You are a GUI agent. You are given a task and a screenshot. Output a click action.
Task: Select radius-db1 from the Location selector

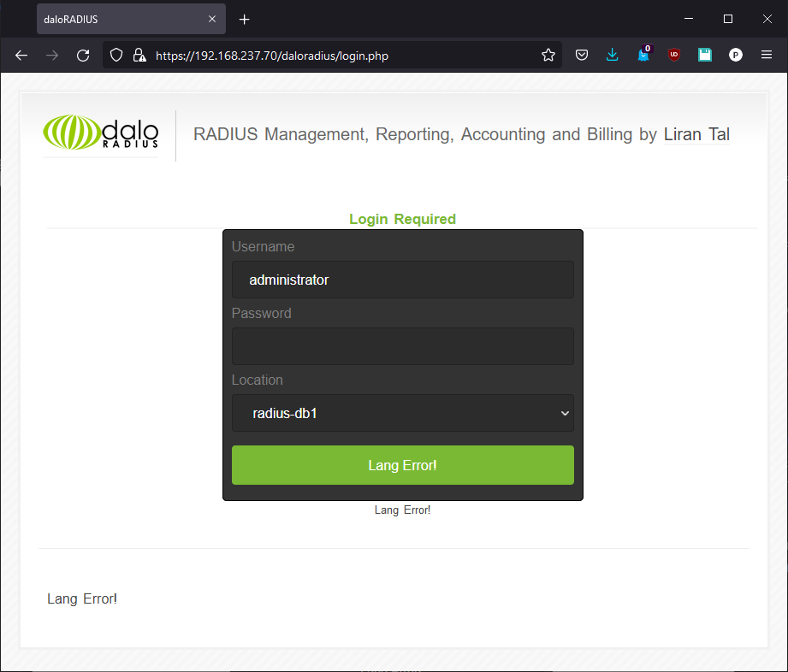[x=402, y=413]
